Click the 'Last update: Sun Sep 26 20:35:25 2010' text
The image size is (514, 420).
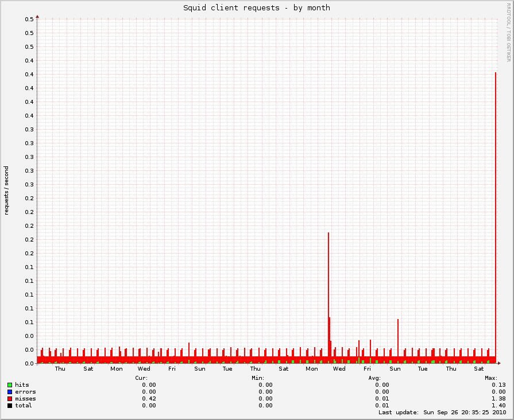click(x=442, y=413)
